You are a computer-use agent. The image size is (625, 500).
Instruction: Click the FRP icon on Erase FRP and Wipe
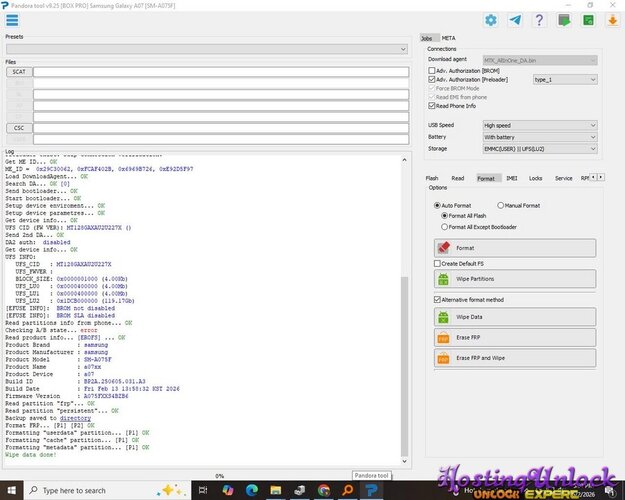(x=443, y=358)
